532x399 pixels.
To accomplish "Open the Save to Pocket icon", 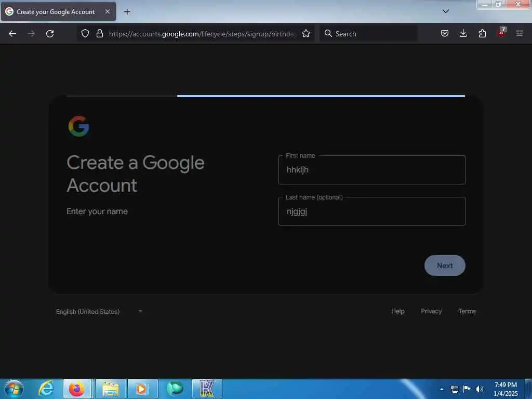I will (x=445, y=34).
